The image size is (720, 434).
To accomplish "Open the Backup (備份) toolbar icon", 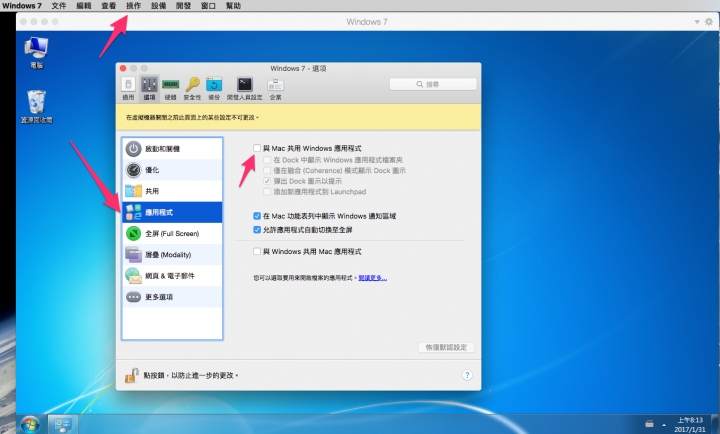I will [214, 88].
